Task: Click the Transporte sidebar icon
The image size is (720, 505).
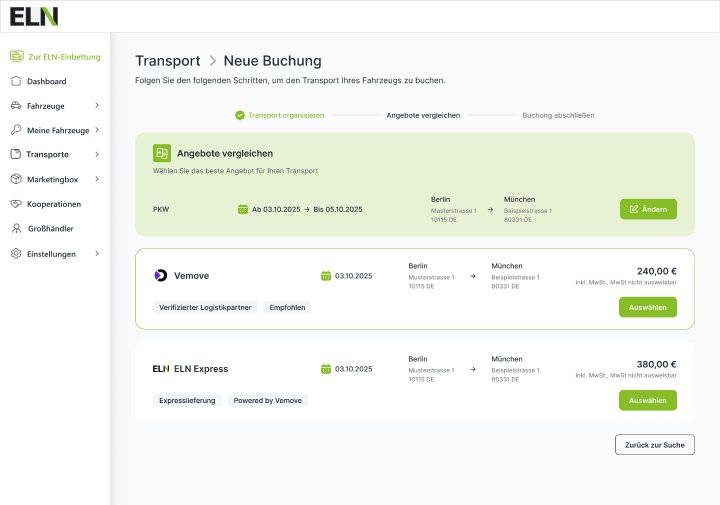Action: 16,154
